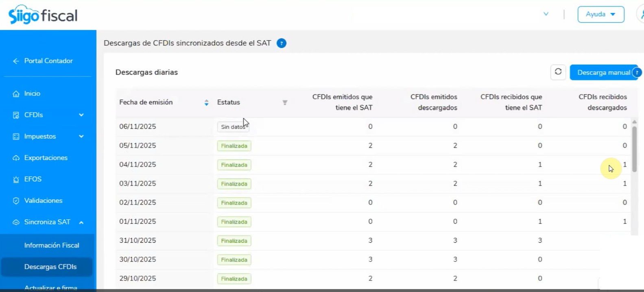The image size is (644, 292).
Task: Open the Ayuda dropdown
Action: (x=601, y=14)
